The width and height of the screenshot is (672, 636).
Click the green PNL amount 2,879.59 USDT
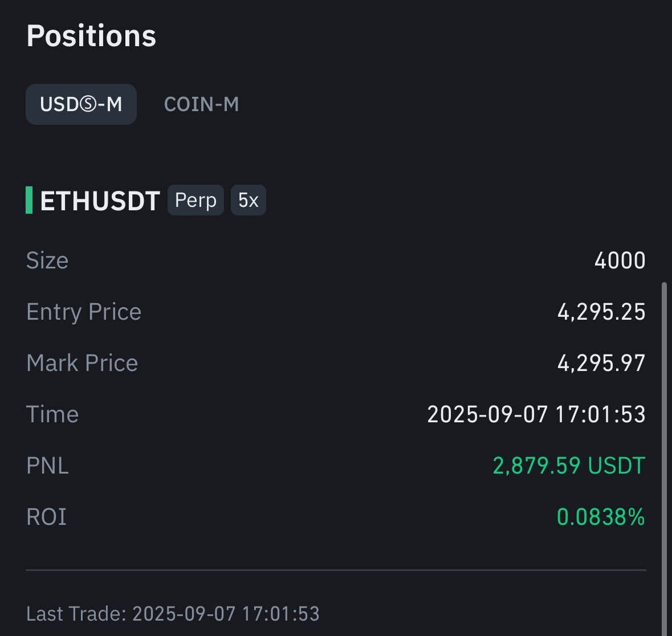tap(568, 466)
